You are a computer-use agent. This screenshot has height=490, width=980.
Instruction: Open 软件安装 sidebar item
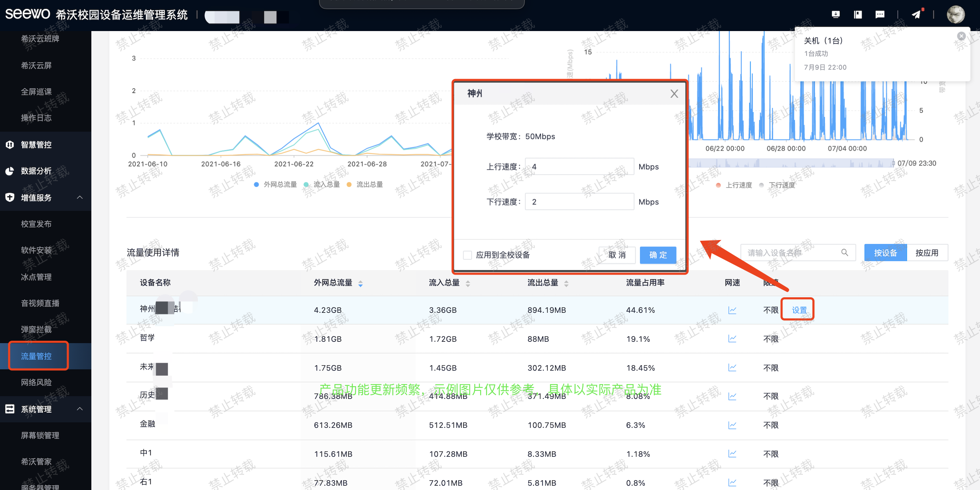(x=36, y=250)
